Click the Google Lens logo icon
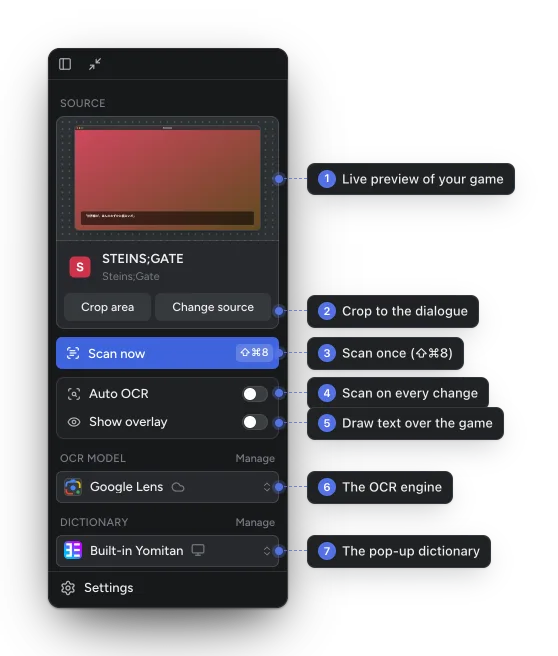This screenshot has width=558, height=656. point(73,487)
